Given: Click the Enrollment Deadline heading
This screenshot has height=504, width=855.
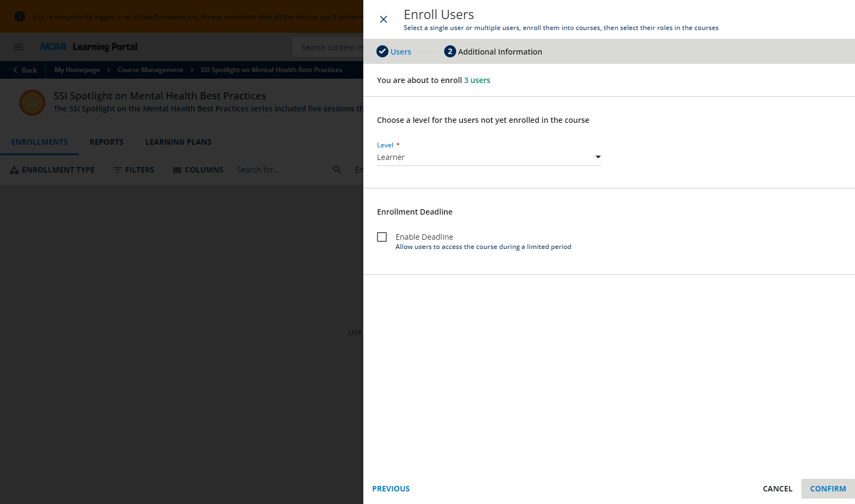Looking at the screenshot, I should pyautogui.click(x=415, y=212).
